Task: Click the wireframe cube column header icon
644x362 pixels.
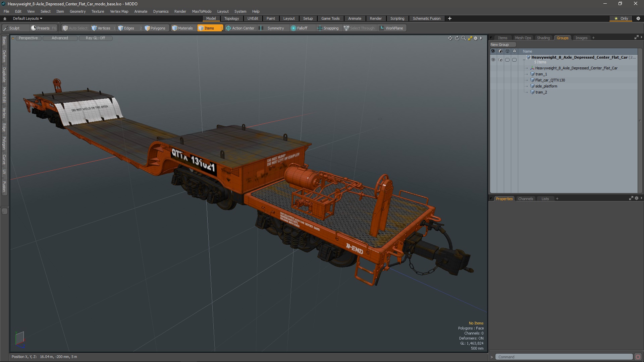Action: point(507,51)
